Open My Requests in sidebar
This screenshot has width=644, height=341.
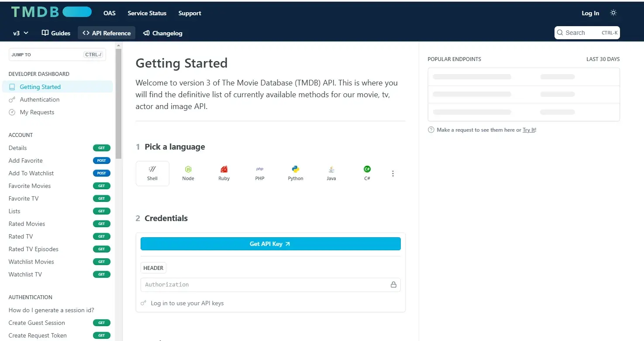pos(57,112)
